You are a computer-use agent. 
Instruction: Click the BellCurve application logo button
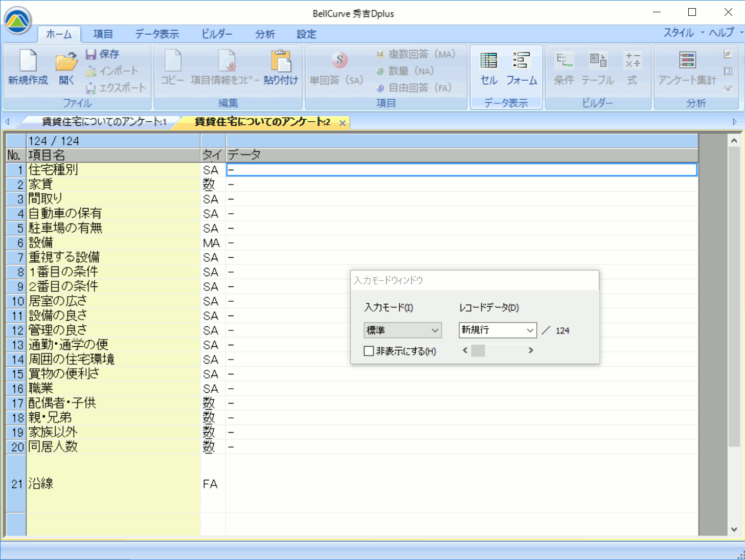click(18, 20)
